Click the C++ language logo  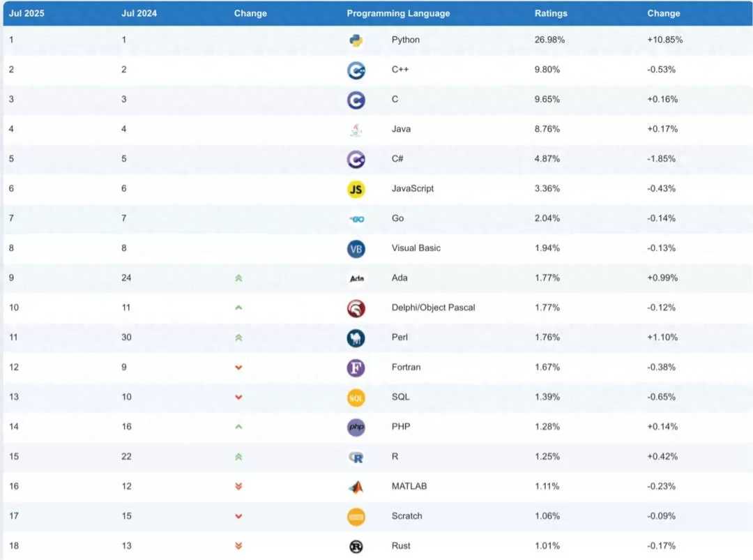pos(356,70)
